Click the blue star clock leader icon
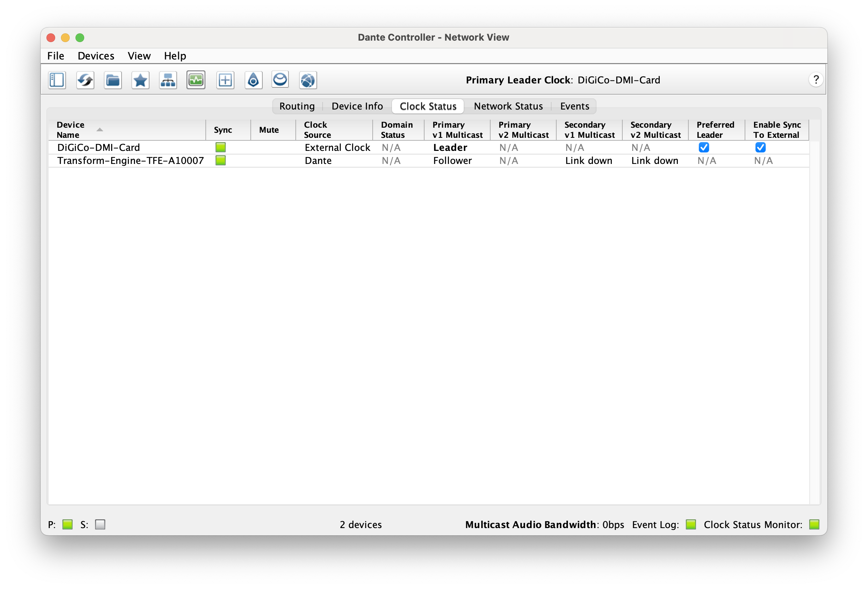 (140, 80)
